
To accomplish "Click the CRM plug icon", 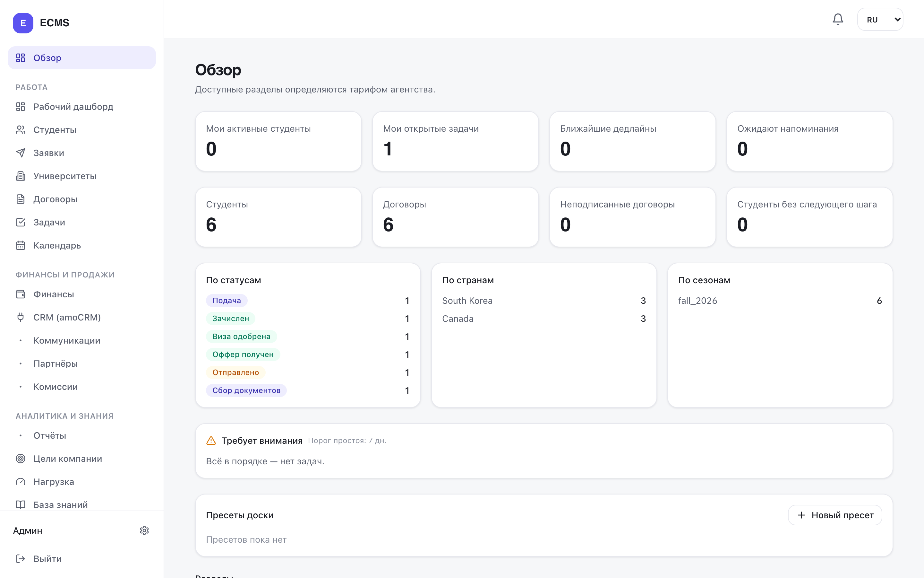I will coord(21,317).
